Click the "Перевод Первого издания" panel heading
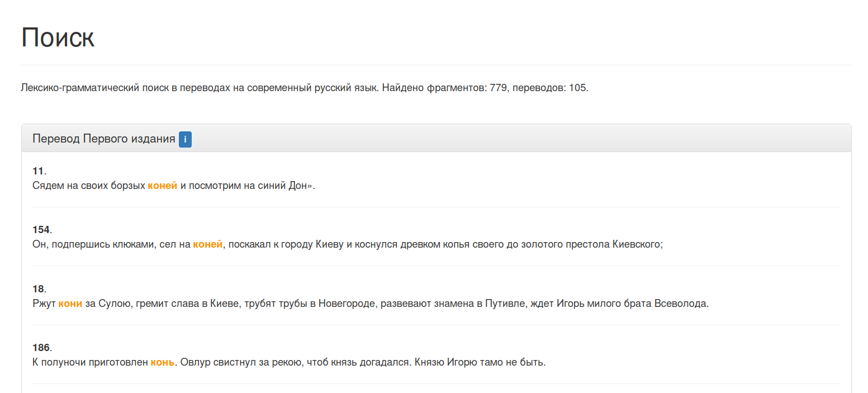868x393 pixels. pyautogui.click(x=103, y=139)
